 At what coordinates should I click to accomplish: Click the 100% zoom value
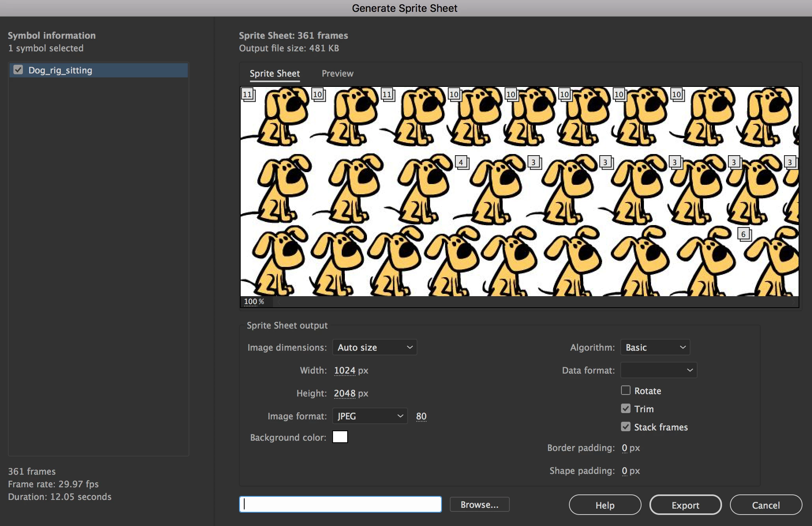point(251,302)
